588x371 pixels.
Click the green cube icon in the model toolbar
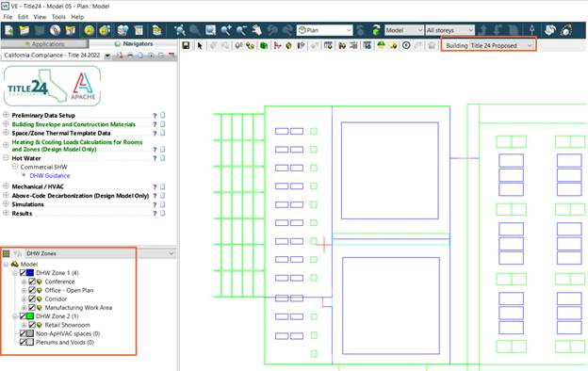264,46
